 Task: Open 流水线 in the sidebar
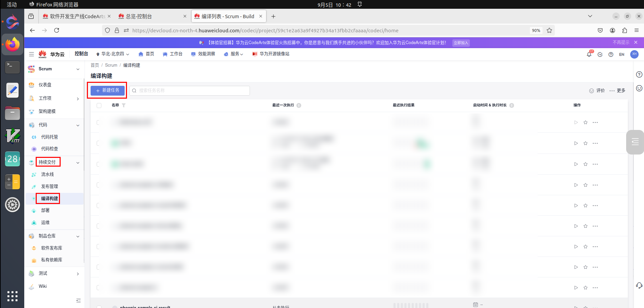pyautogui.click(x=47, y=174)
